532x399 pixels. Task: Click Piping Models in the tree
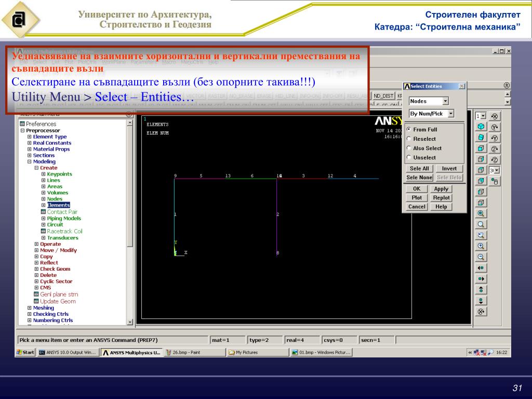click(x=64, y=218)
